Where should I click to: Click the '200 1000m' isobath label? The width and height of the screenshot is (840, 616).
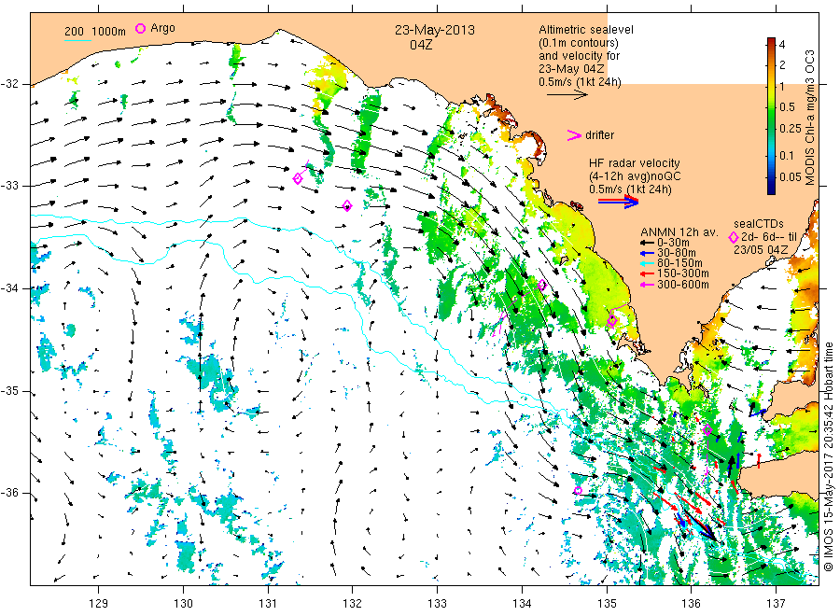[95, 32]
